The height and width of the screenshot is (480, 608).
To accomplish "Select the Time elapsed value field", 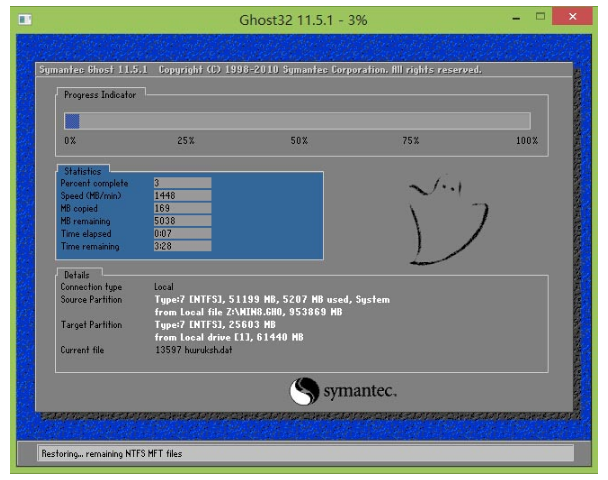I will (181, 233).
